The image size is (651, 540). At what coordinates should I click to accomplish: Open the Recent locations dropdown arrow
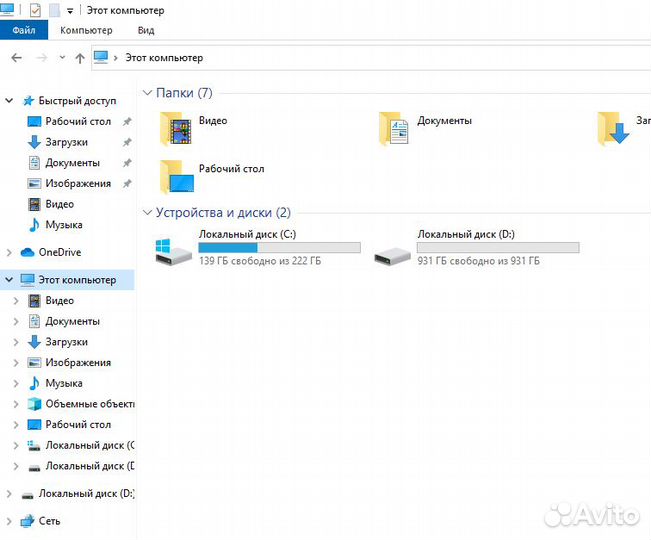click(x=62, y=58)
